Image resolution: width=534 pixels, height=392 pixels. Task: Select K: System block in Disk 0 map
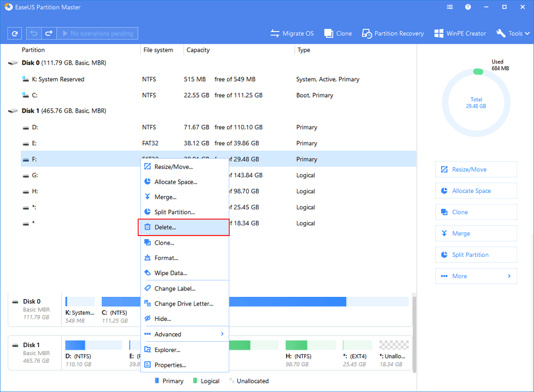(x=80, y=310)
